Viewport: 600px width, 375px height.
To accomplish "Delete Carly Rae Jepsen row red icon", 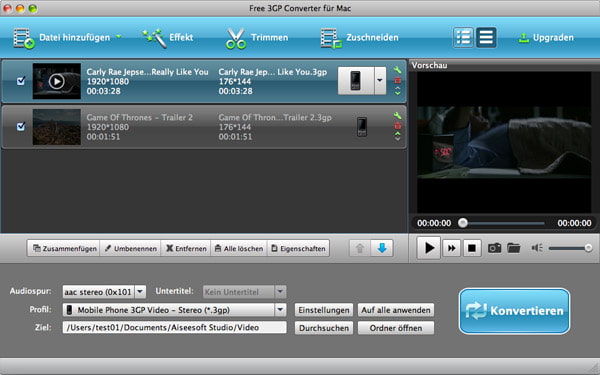I will [x=398, y=80].
